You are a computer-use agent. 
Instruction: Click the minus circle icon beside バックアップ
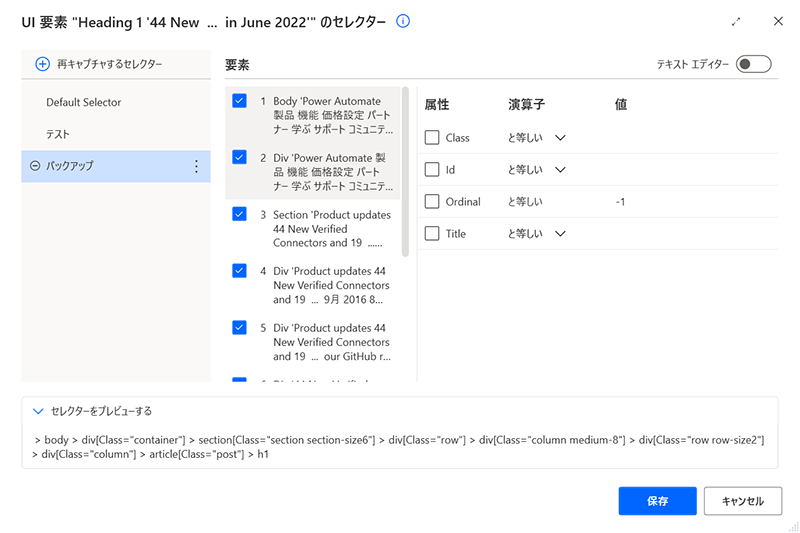coord(36,166)
